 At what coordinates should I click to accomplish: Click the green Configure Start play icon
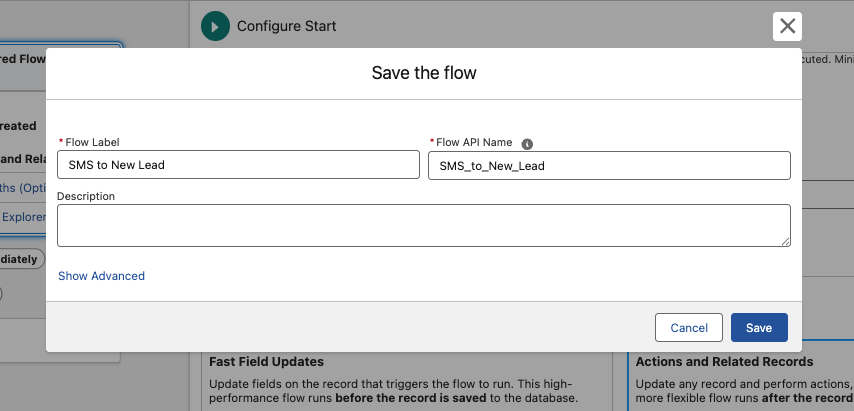click(215, 26)
